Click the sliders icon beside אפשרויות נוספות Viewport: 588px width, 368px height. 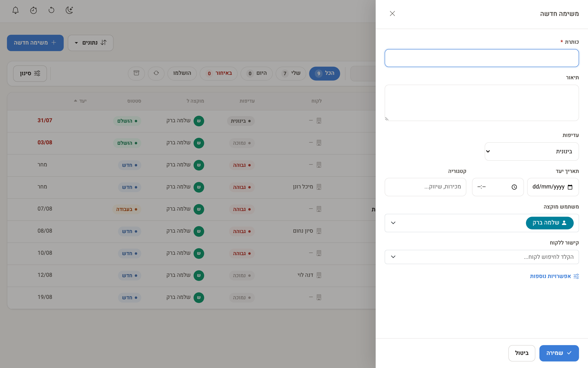coord(576,276)
